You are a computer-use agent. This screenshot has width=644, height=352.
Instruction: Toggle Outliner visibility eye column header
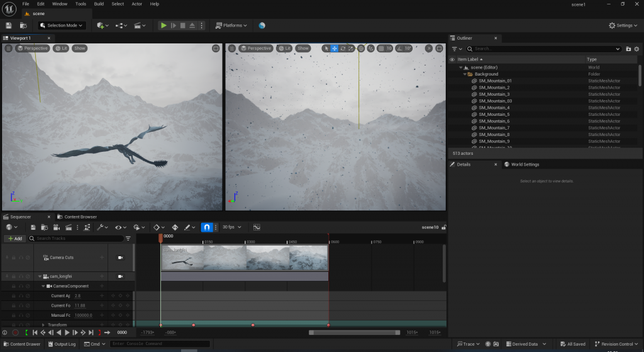[452, 59]
